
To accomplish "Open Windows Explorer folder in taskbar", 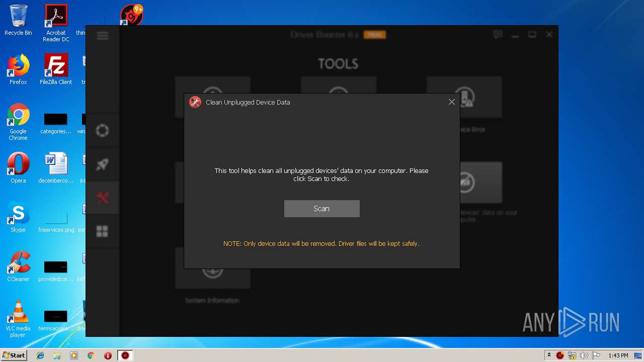I will [x=57, y=355].
